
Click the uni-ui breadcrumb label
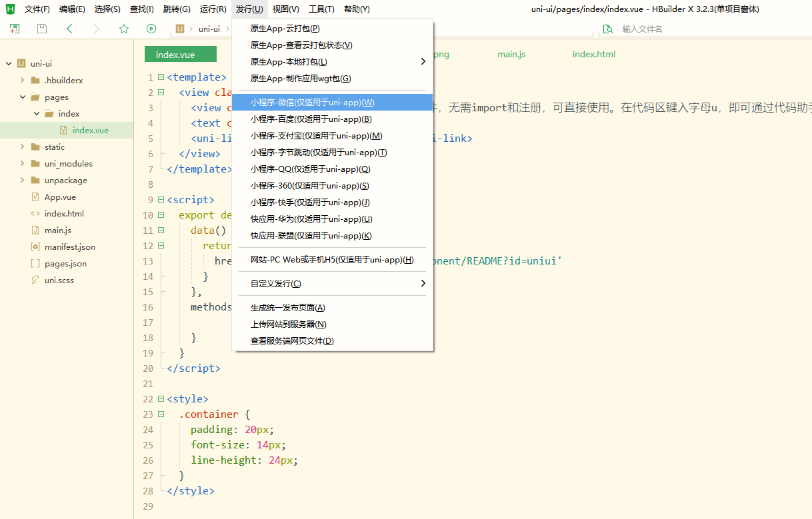point(209,29)
